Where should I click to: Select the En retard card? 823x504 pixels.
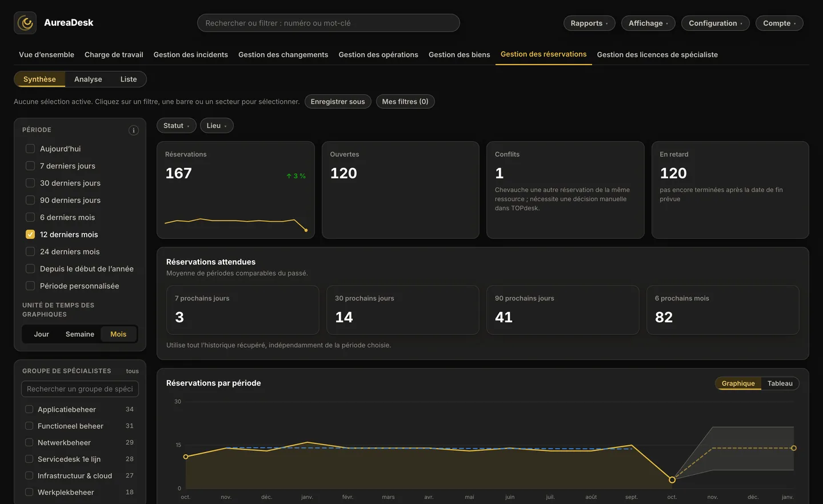(730, 190)
